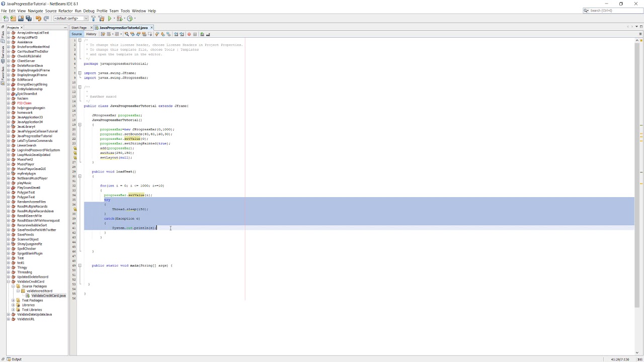Click Stop Macro Recording square icon

coord(195,34)
